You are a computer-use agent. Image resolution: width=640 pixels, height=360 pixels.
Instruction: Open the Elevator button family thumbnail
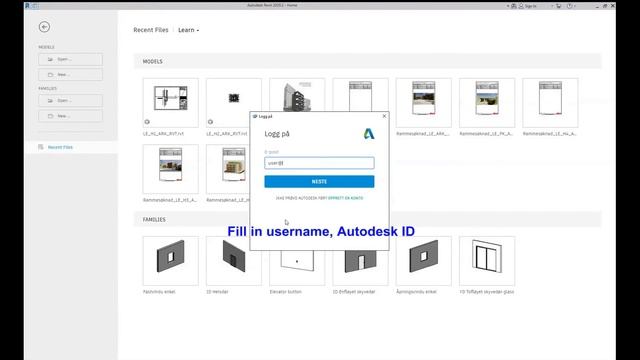pyautogui.click(x=297, y=268)
